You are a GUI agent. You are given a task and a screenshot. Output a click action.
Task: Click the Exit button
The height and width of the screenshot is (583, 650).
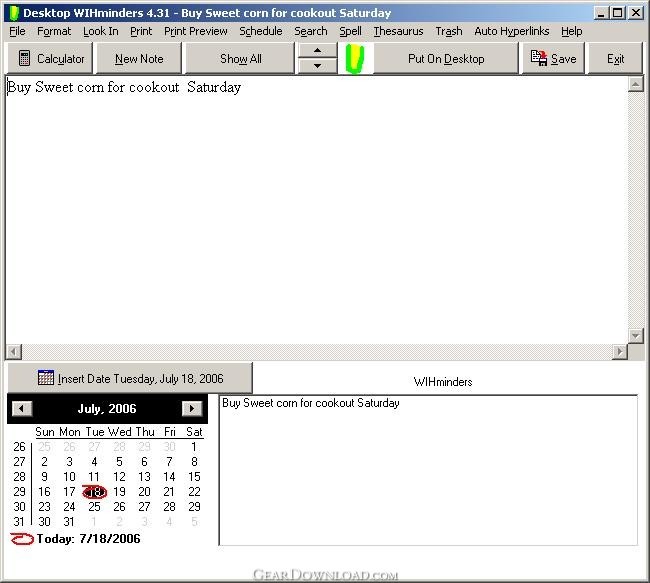point(616,59)
